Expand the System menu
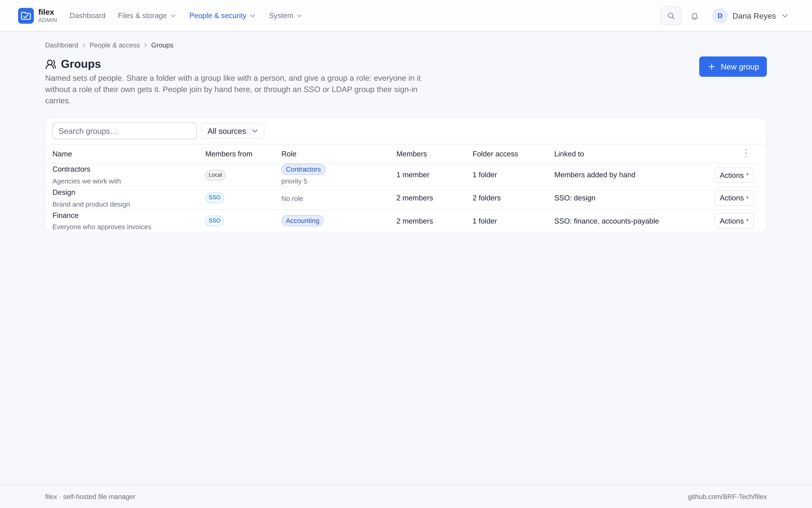Screen dimensions: 812x508 tap(286, 16)
